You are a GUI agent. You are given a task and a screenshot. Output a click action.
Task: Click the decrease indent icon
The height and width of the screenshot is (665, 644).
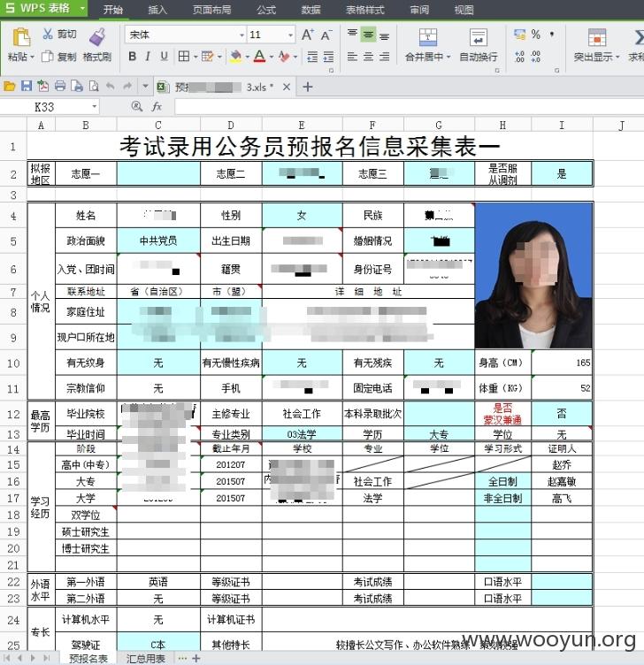[312, 56]
